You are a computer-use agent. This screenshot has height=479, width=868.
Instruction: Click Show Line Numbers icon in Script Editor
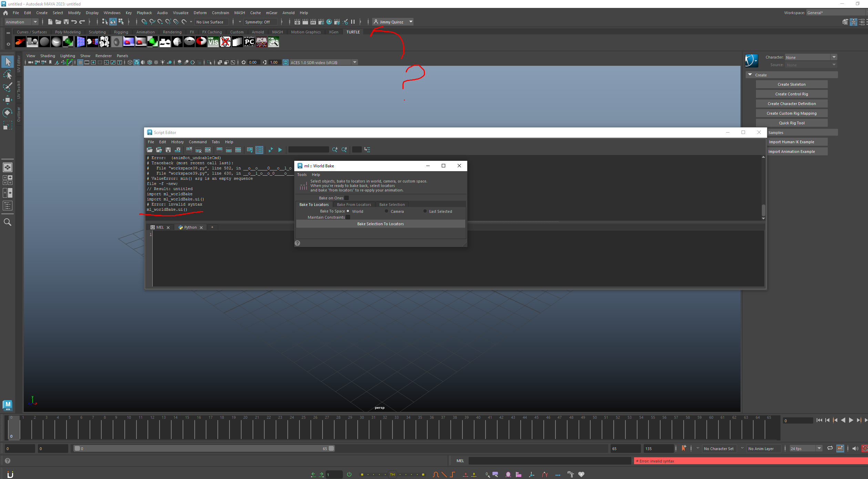259,150
